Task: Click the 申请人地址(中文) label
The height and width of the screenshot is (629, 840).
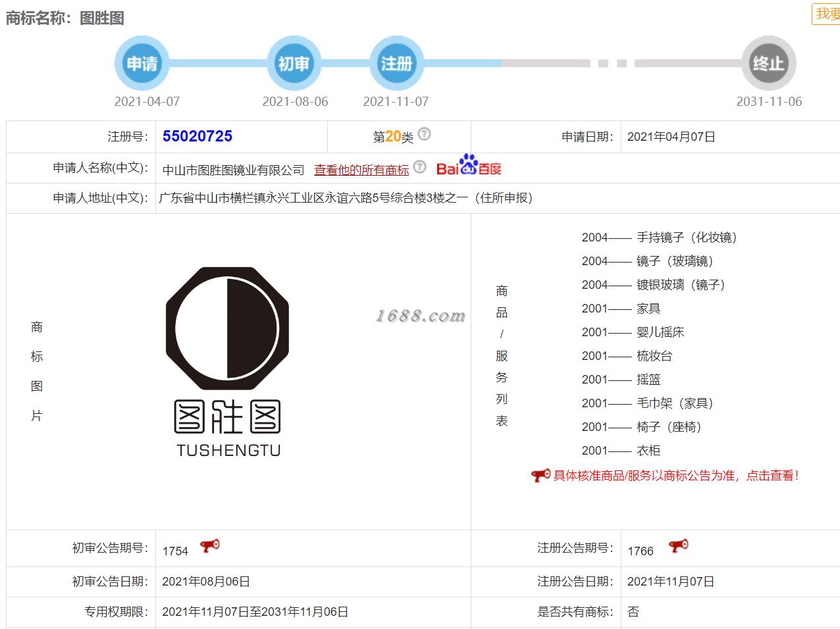Action: tap(101, 198)
